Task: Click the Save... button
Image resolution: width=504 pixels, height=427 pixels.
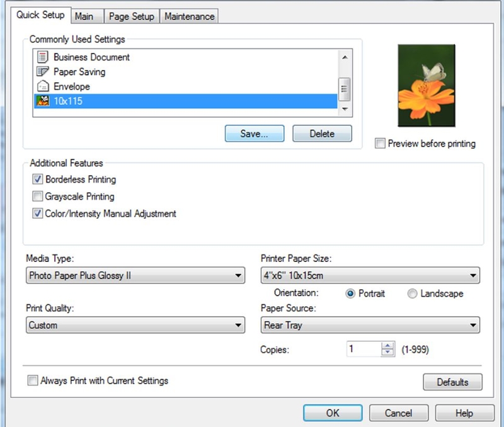Action: pyautogui.click(x=255, y=134)
